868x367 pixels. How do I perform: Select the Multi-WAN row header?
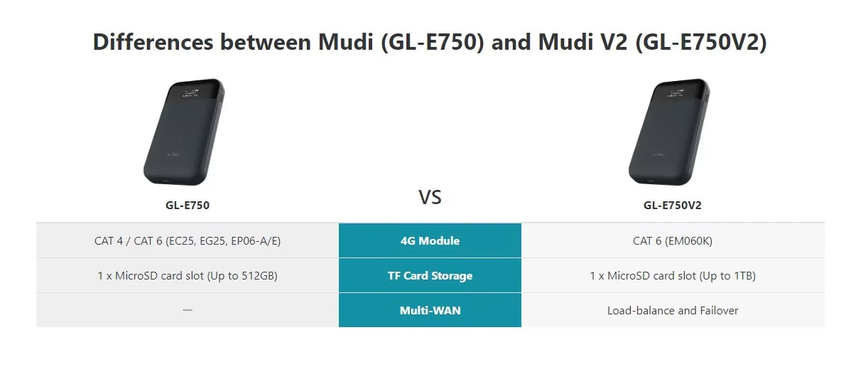430,310
